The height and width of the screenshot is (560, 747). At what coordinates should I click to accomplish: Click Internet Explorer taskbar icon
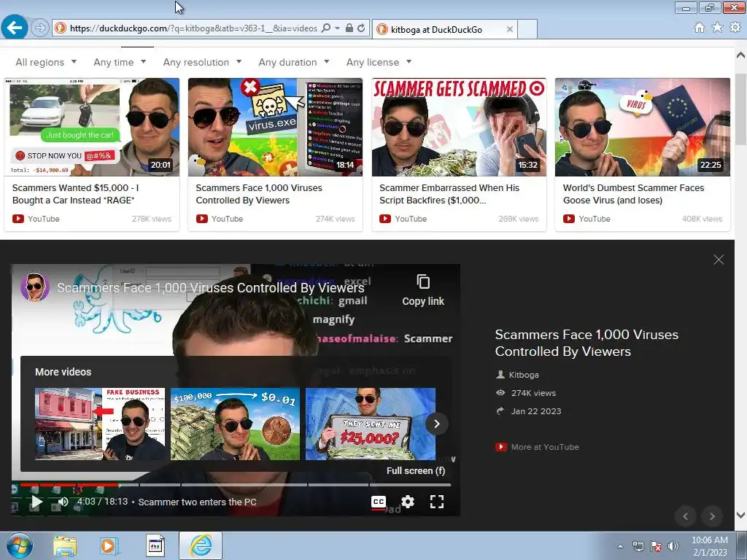[201, 545]
